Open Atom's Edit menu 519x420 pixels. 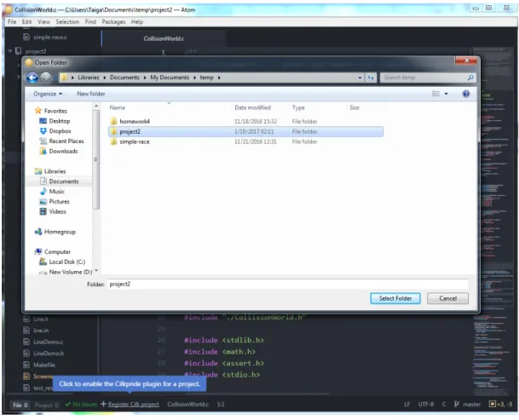pos(26,22)
